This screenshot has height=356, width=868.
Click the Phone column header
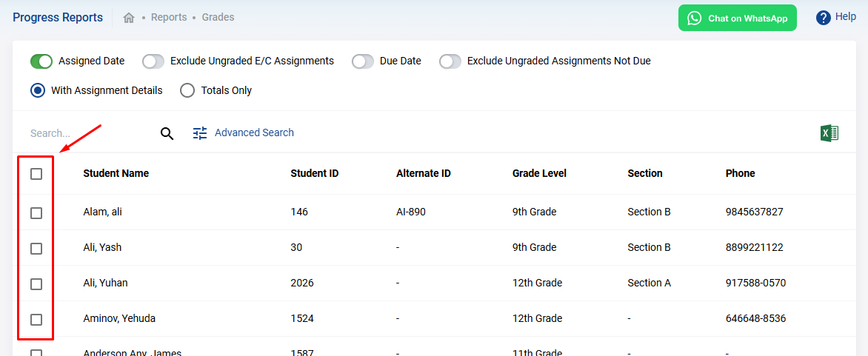740,174
